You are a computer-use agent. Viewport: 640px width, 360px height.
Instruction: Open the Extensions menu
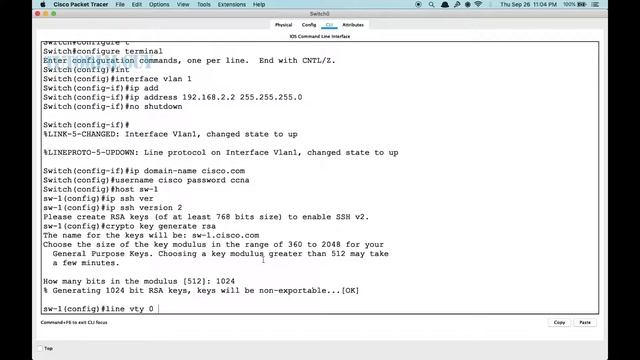pos(231,4)
